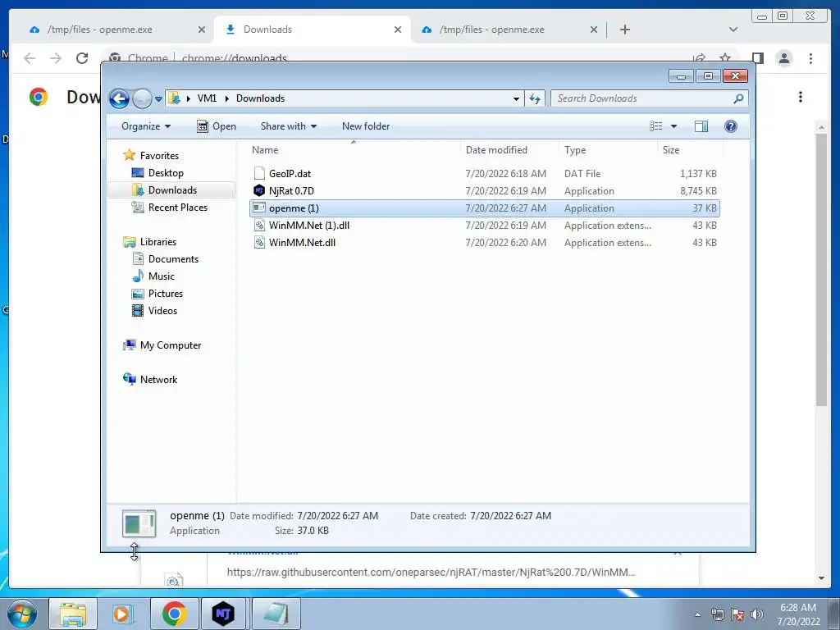Click VM1 in address breadcrumb

(207, 98)
